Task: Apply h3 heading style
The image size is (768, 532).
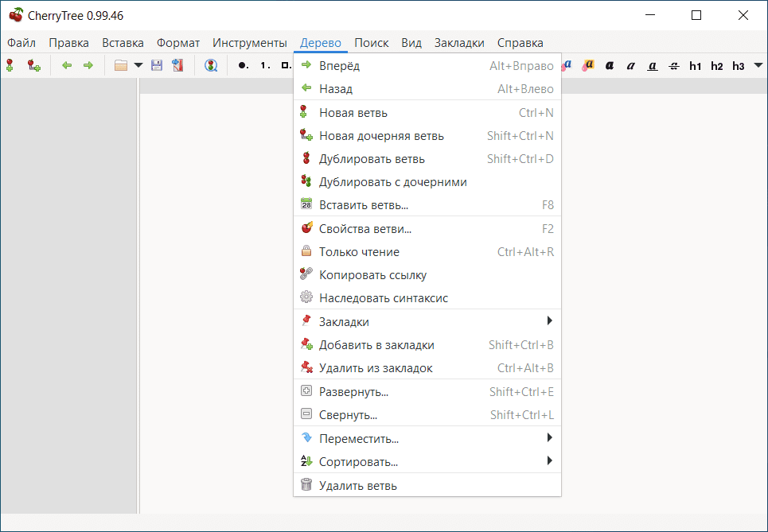Action: click(x=738, y=66)
